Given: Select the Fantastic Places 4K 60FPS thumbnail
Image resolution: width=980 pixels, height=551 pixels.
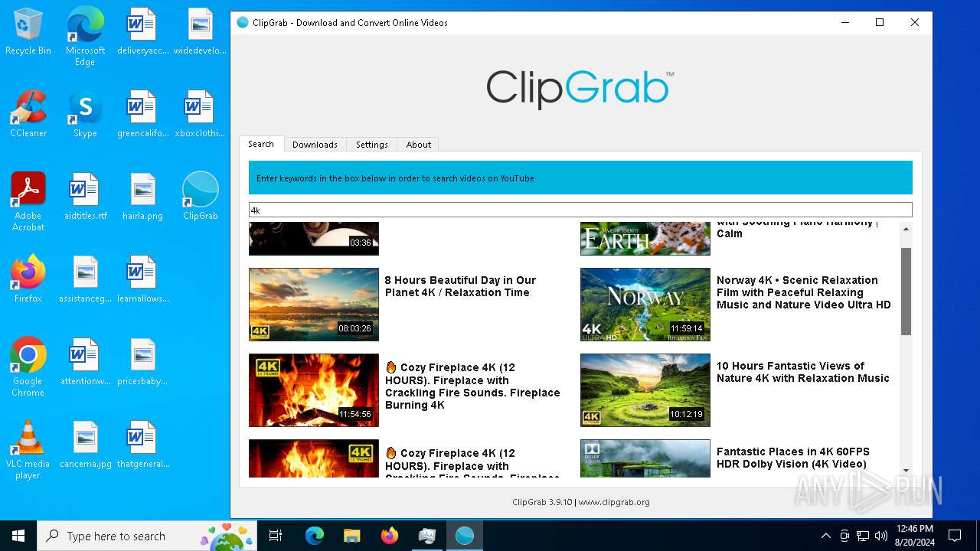Looking at the screenshot, I should [x=645, y=458].
